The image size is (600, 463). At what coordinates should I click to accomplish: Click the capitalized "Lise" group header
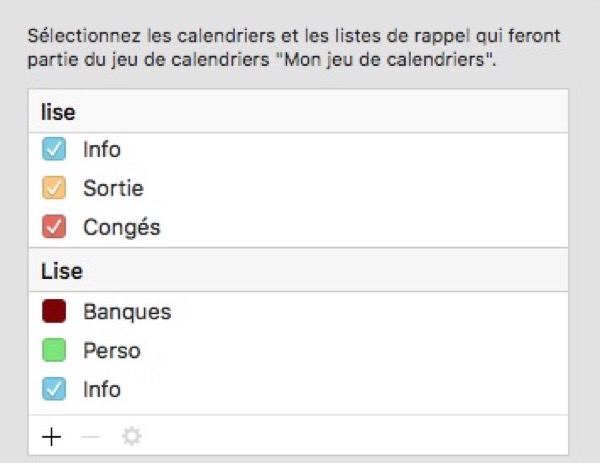pyautogui.click(x=62, y=271)
